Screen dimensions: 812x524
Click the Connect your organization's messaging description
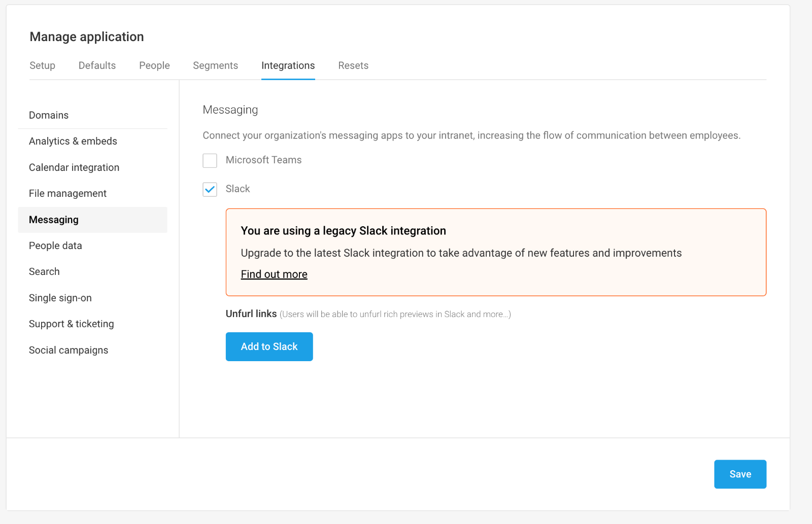(471, 135)
